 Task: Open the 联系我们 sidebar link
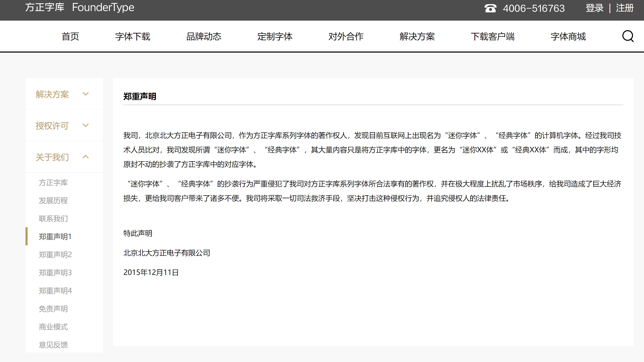(x=53, y=218)
